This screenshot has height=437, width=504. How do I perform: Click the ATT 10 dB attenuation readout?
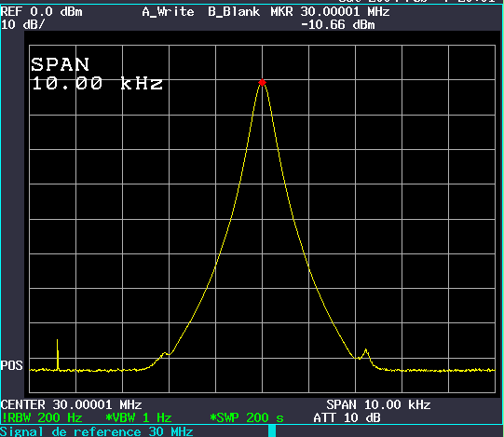click(x=347, y=417)
